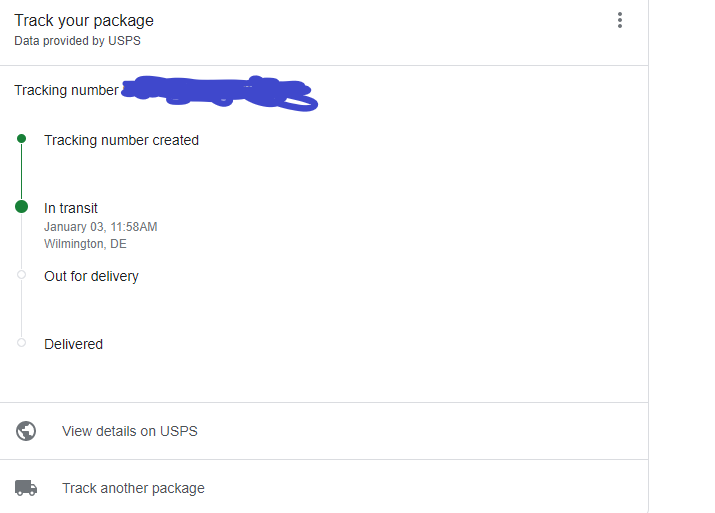The width and height of the screenshot is (715, 513).
Task: Click the Data provided by USPS text
Action: (x=78, y=41)
